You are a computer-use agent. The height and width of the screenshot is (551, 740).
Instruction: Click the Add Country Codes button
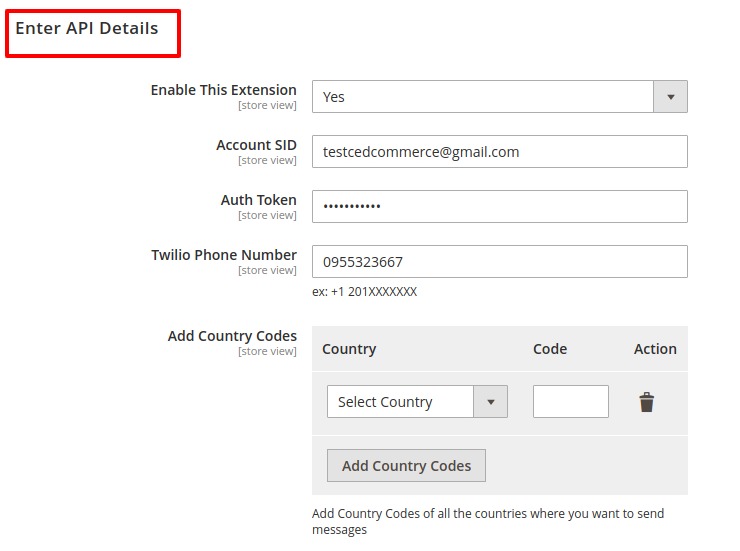[406, 466]
